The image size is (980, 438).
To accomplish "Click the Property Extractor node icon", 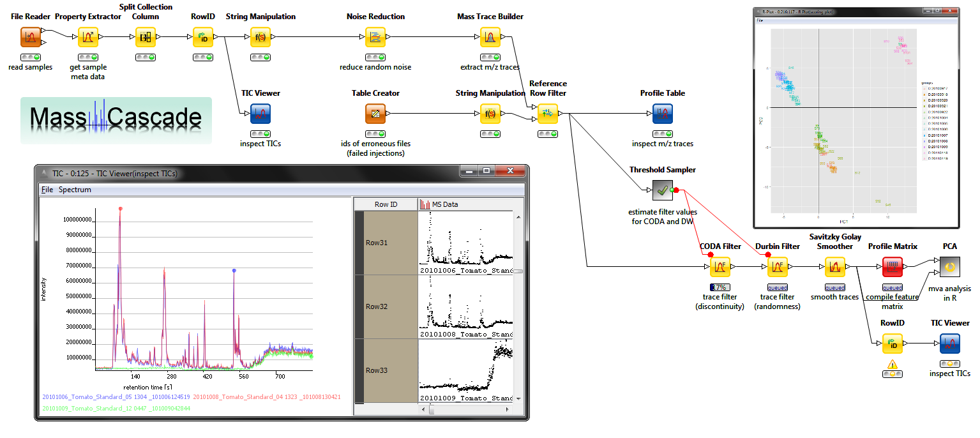I will point(88,38).
